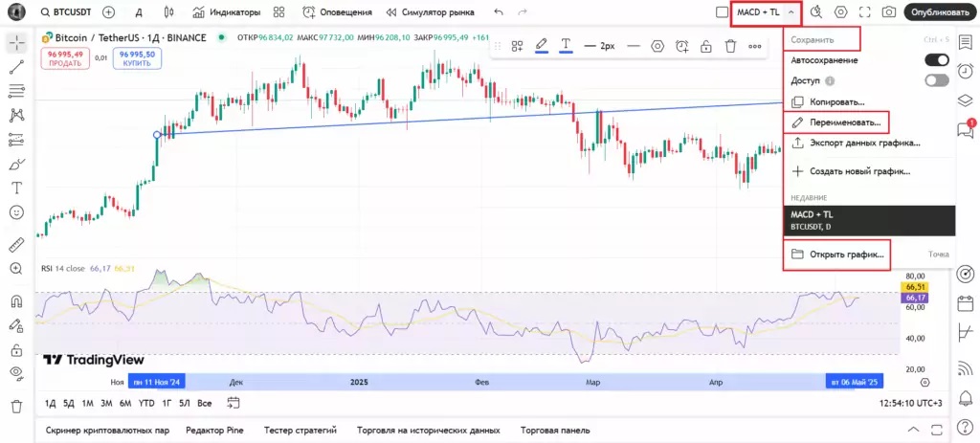Click the undo arrow in top bar
This screenshot has height=443, width=980.
tap(498, 11)
